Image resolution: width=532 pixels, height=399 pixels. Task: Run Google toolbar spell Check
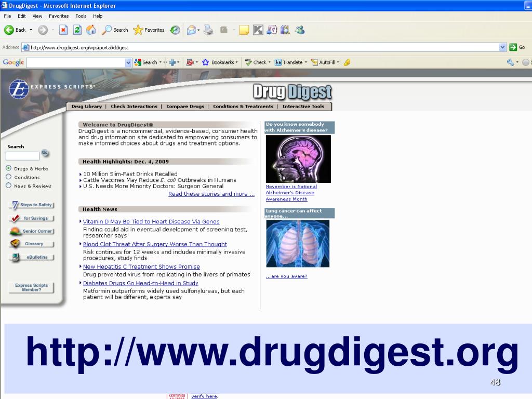click(256, 62)
